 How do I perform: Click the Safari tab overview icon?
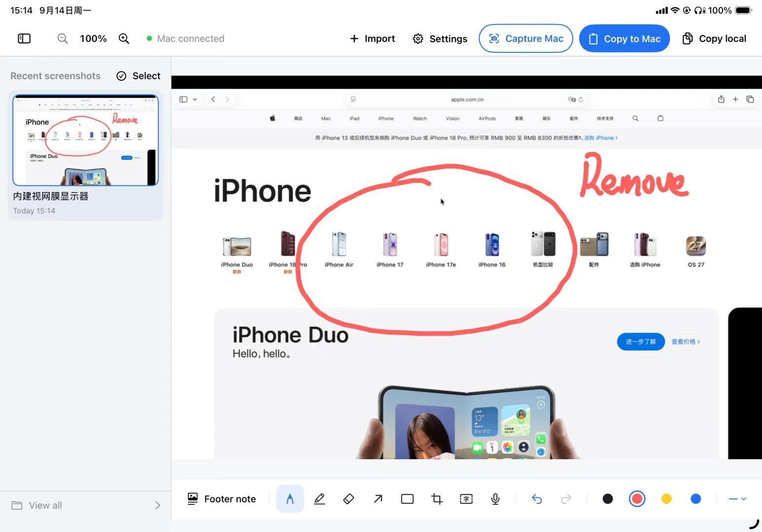click(750, 99)
